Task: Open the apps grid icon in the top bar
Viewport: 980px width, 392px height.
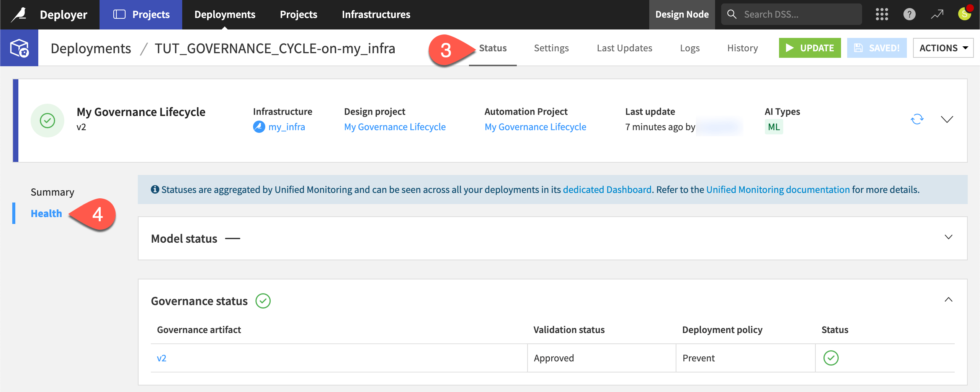Action: (882, 14)
